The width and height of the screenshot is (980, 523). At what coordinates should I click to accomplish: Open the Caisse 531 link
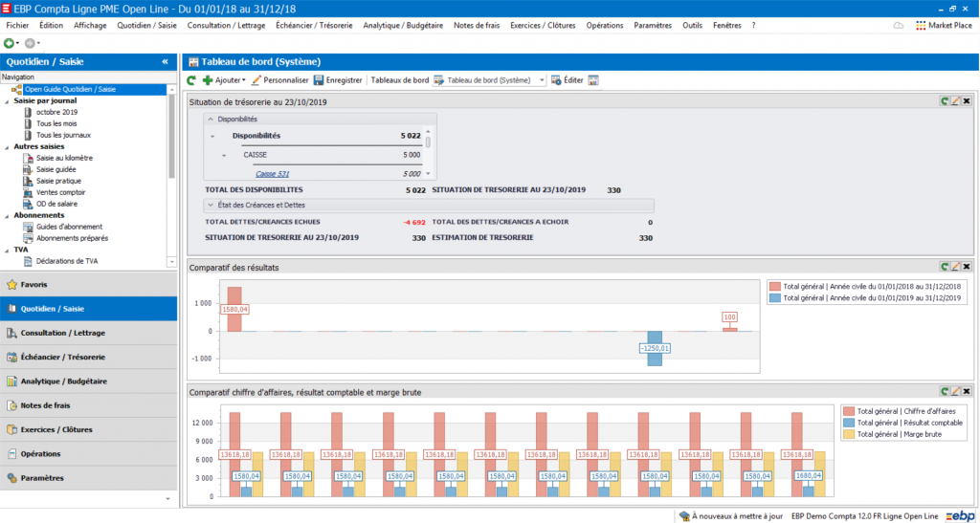tap(273, 173)
